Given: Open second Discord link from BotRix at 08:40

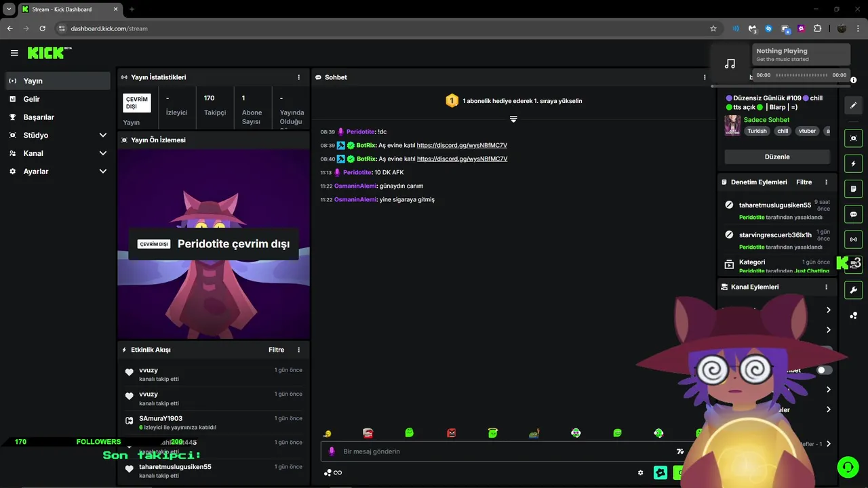Looking at the screenshot, I should click(462, 159).
